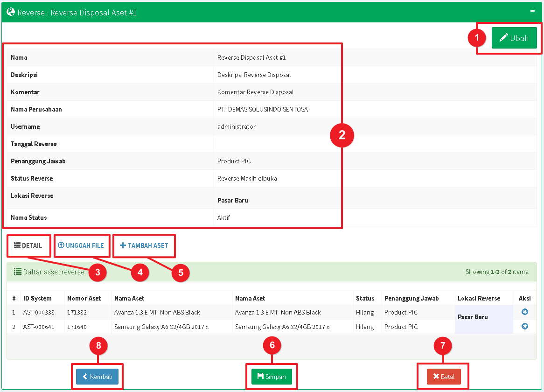Screen dimensions: 544x392
Task: Select asset ID AST-000641 cell
Action: click(x=39, y=327)
